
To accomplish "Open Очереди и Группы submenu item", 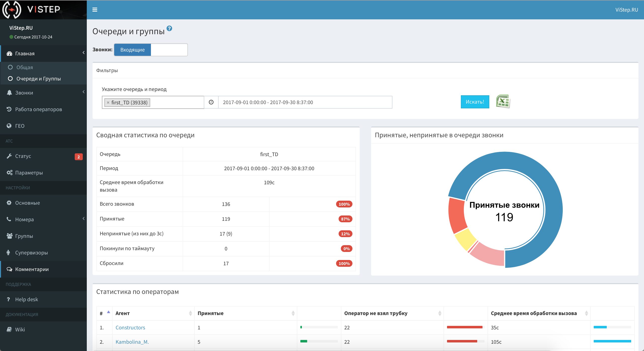I will point(43,79).
